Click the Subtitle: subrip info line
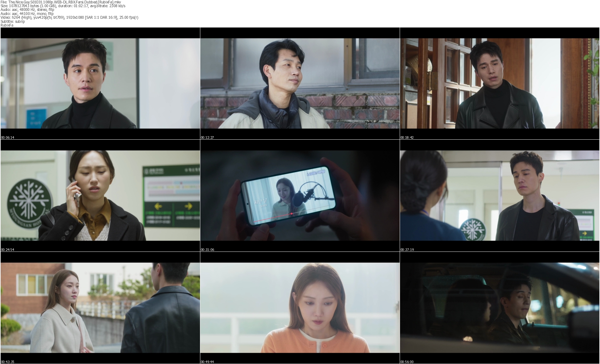Viewport: 600px width, 364px height. point(12,21)
